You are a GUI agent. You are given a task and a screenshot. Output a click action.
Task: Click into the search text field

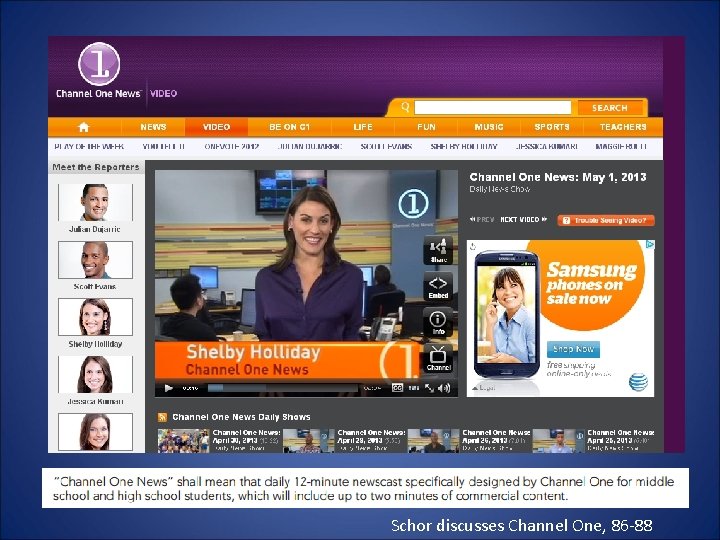click(493, 108)
